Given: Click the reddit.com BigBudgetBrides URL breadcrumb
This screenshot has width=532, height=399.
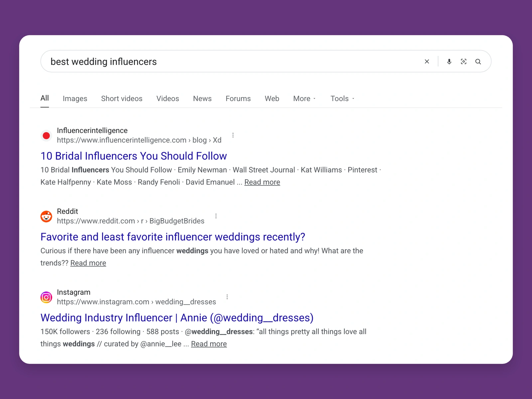Looking at the screenshot, I should point(131,221).
